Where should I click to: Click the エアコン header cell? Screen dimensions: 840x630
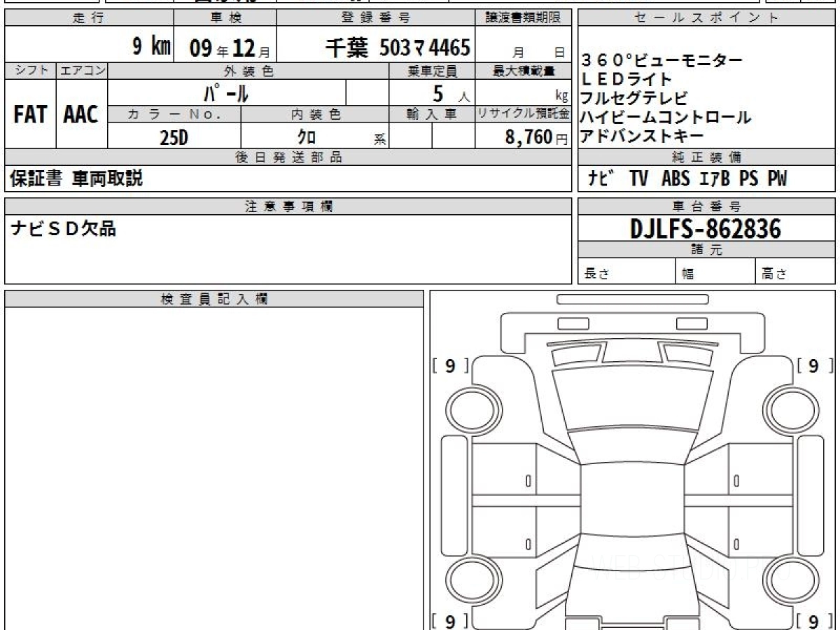pyautogui.click(x=82, y=71)
